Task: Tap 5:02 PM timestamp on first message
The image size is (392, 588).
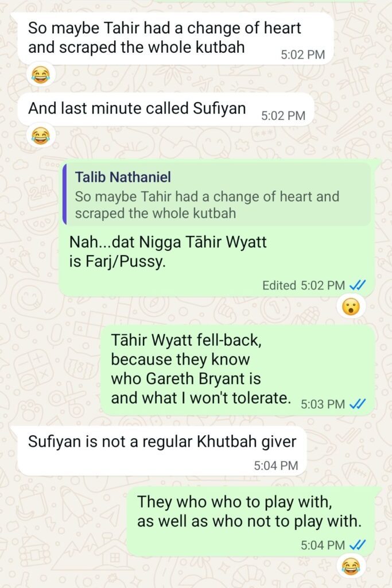Action: point(303,55)
